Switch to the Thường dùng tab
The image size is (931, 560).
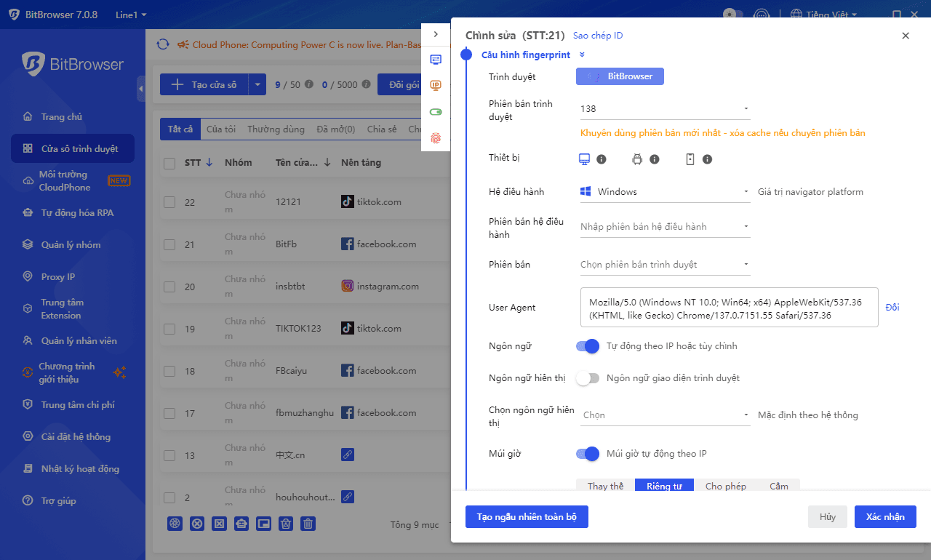tap(276, 129)
